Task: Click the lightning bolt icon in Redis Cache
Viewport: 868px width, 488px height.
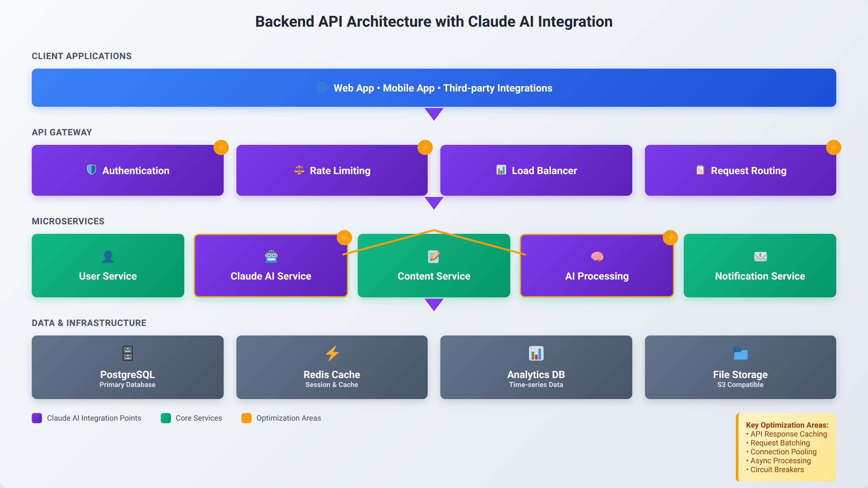Action: [x=332, y=353]
